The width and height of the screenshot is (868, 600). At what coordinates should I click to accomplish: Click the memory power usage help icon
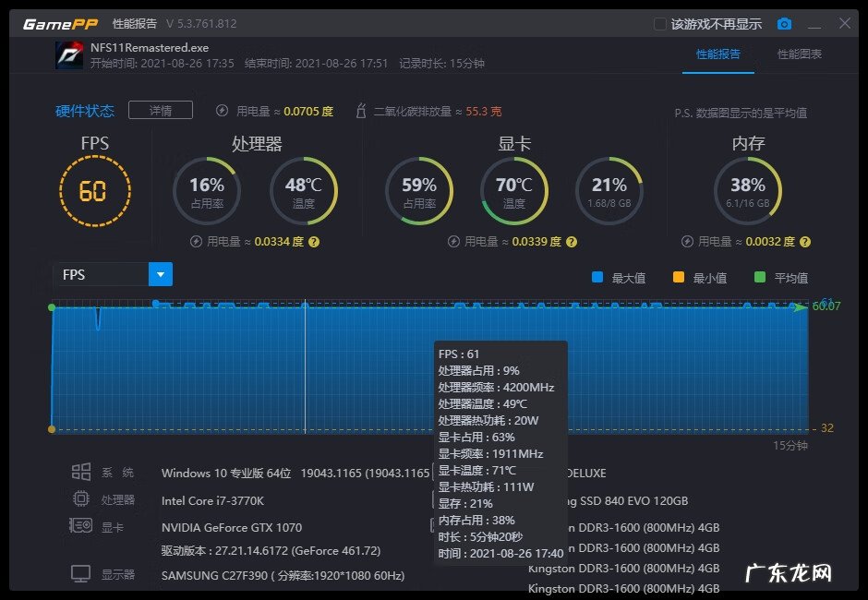pyautogui.click(x=805, y=242)
